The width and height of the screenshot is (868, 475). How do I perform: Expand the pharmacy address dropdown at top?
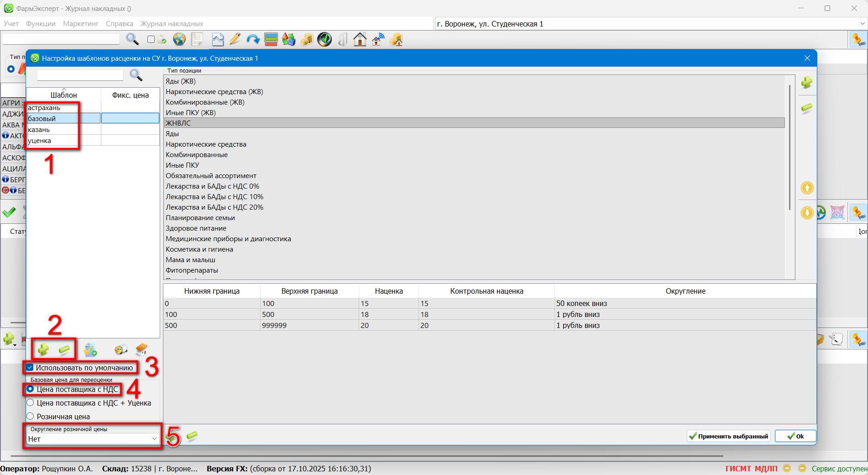tap(862, 24)
